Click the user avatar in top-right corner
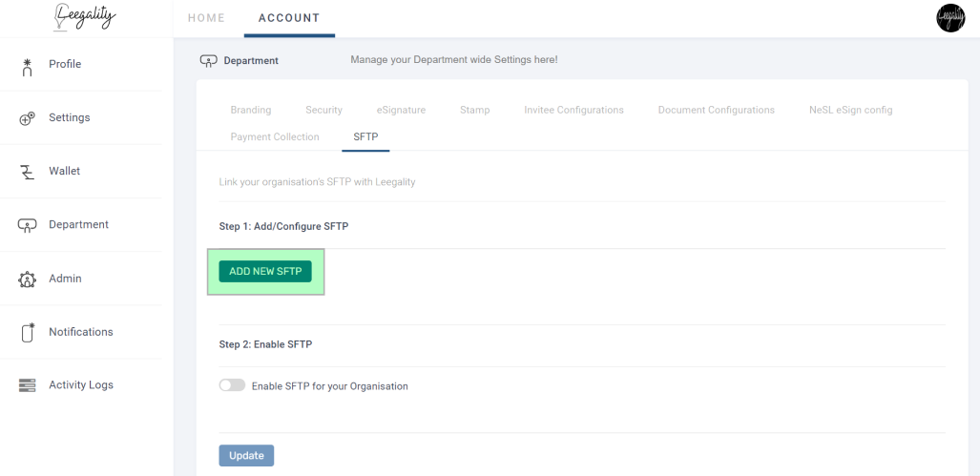The image size is (980, 476). pyautogui.click(x=950, y=18)
